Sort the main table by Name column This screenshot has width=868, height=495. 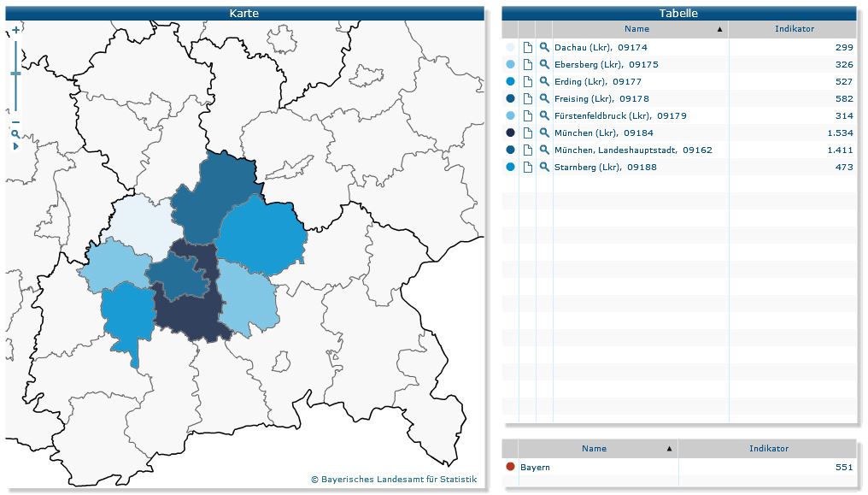pos(636,29)
